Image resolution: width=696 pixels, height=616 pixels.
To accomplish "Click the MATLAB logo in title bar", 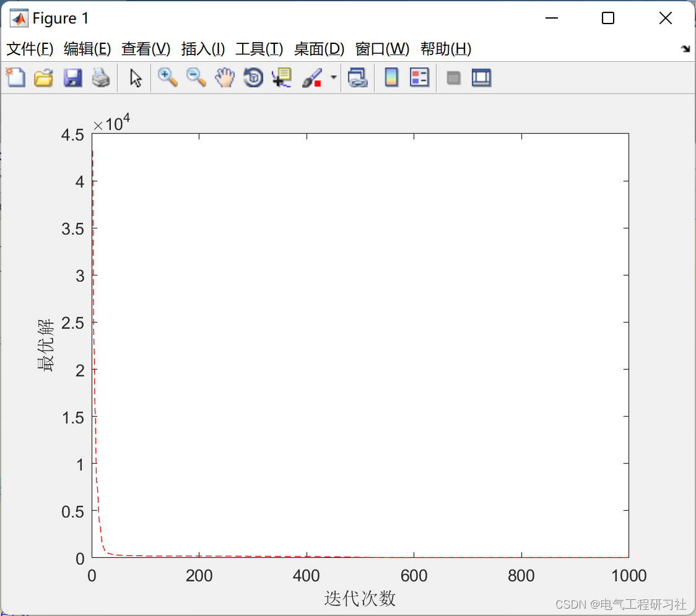I will (19, 18).
